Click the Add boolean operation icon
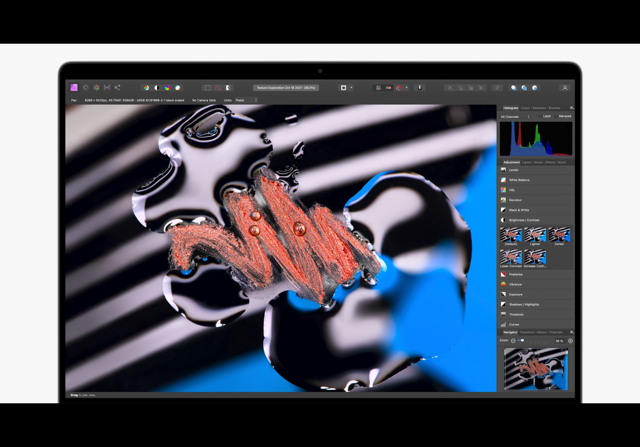Viewport: 640px width, 447px height. click(514, 88)
